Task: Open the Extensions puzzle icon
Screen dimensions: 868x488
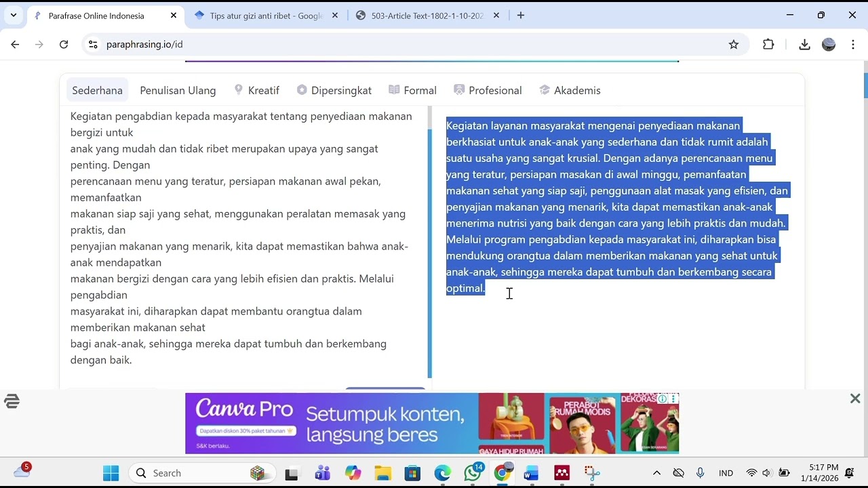Action: (768, 44)
